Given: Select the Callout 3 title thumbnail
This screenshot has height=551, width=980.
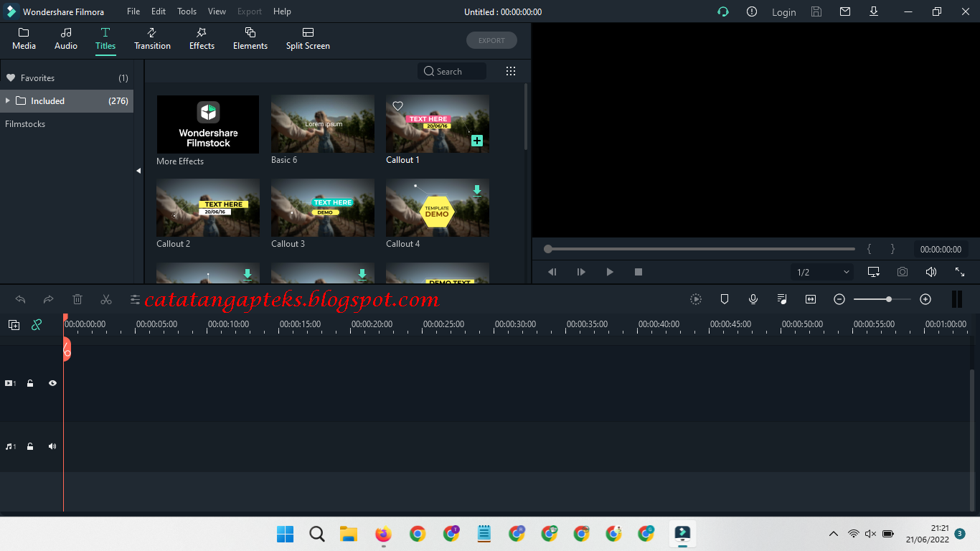Looking at the screenshot, I should point(323,208).
